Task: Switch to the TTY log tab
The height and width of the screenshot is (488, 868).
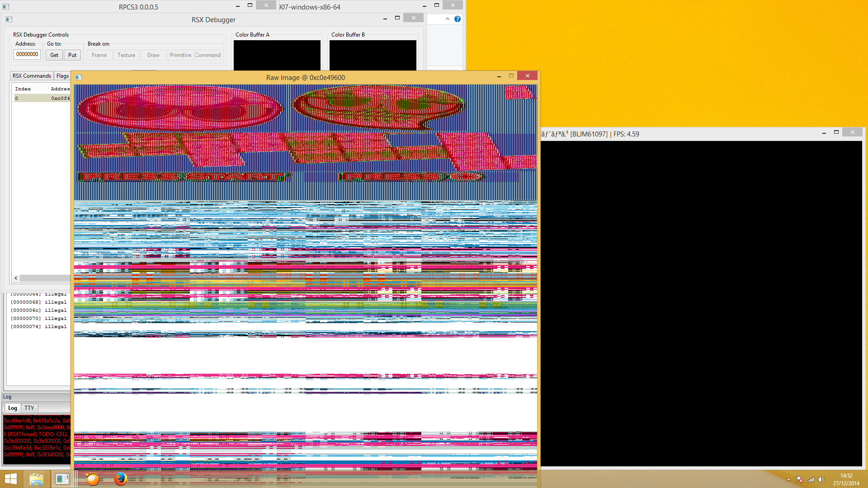Action: [x=29, y=408]
